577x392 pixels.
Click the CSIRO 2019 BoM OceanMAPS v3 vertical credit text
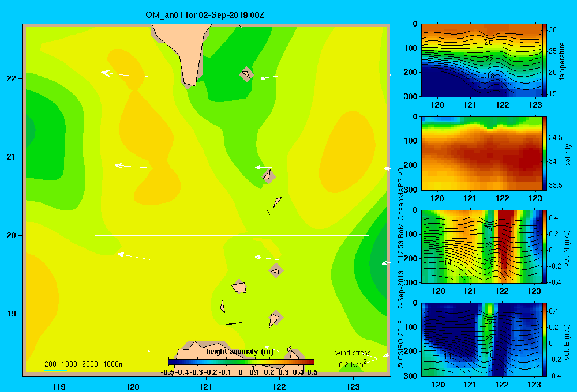pyautogui.click(x=401, y=269)
